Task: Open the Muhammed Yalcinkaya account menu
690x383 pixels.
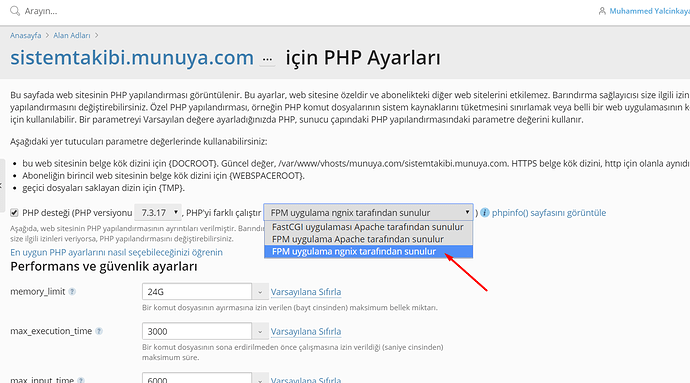Action: 649,11
